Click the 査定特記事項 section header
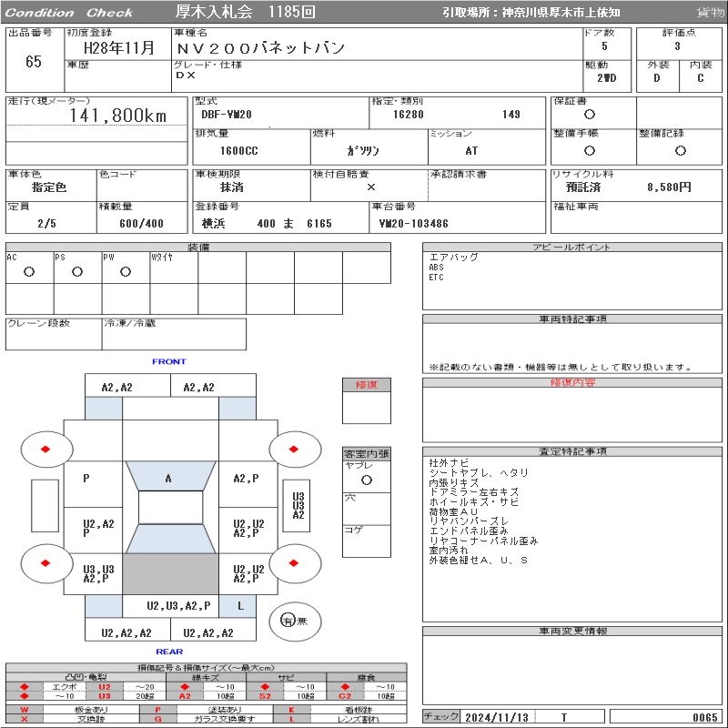Screen dimensions: 728x728 pyautogui.click(x=571, y=451)
